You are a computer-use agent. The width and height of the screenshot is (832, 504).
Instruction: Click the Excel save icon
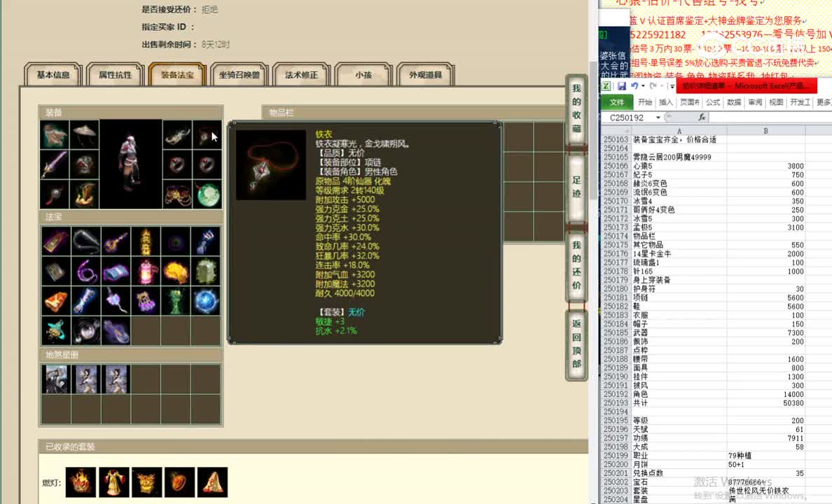(621, 86)
